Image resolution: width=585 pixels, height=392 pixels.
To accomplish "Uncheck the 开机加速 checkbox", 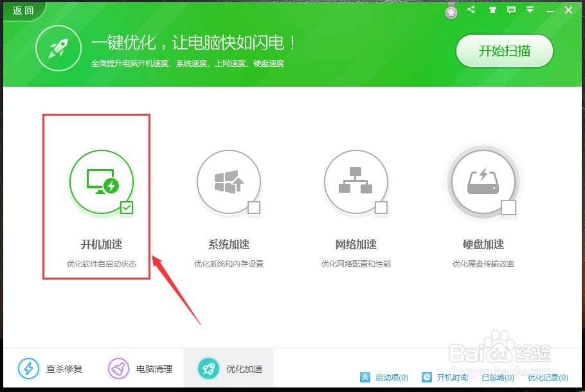I will tap(127, 208).
